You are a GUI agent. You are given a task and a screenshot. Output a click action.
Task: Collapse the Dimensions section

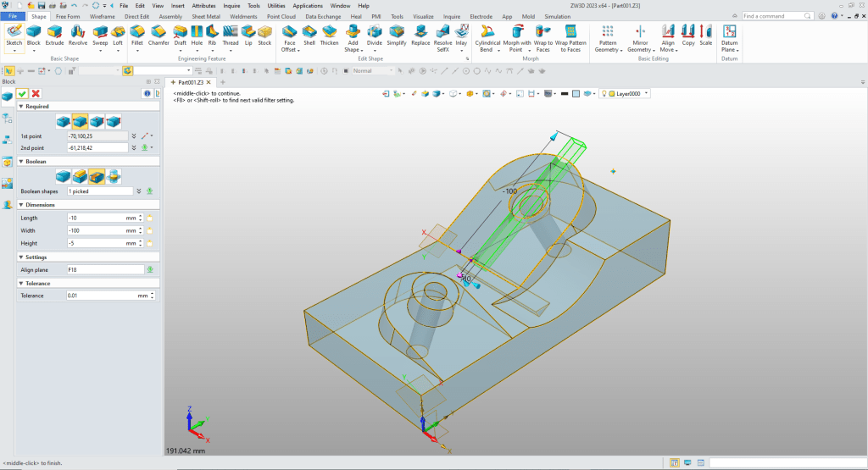(20, 204)
